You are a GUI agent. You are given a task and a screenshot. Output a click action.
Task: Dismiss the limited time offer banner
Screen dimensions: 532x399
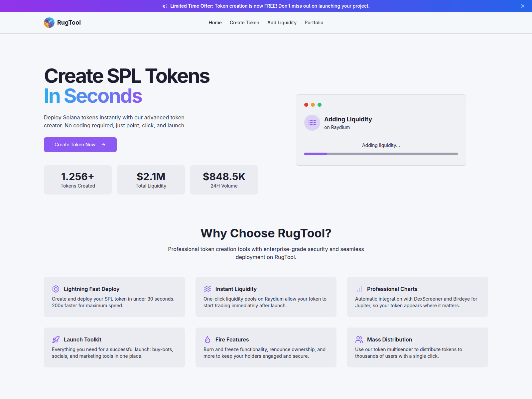pos(523,6)
